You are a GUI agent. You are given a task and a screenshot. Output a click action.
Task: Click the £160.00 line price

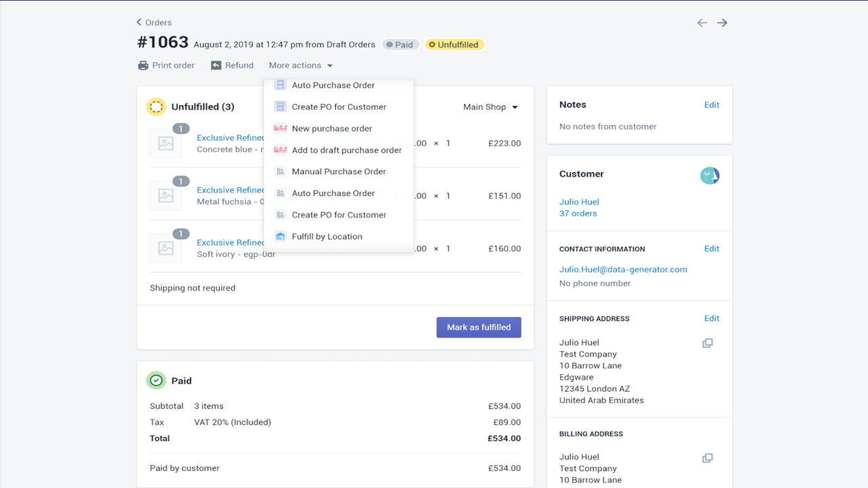505,249
